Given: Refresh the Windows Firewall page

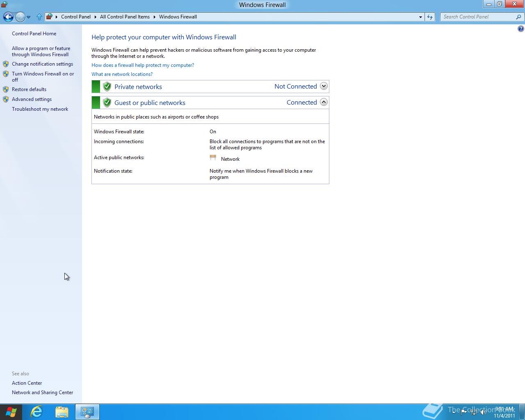Looking at the screenshot, I should [x=430, y=17].
